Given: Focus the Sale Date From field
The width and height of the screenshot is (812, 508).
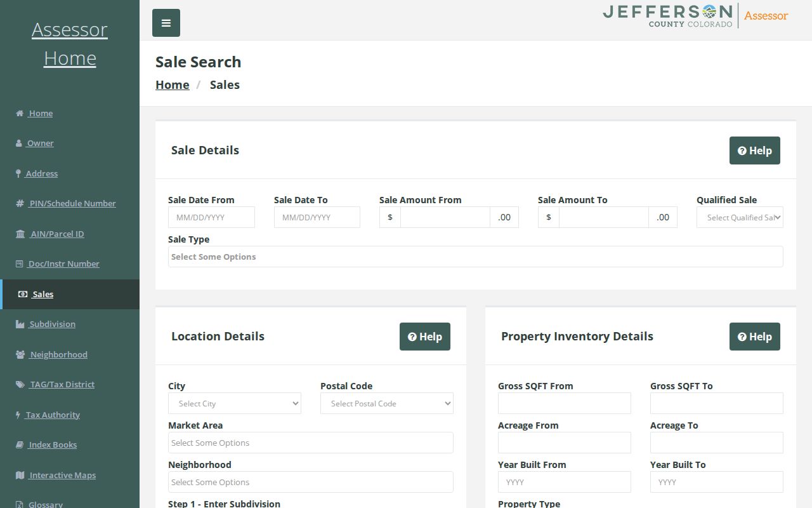Looking at the screenshot, I should pyautogui.click(x=211, y=217).
